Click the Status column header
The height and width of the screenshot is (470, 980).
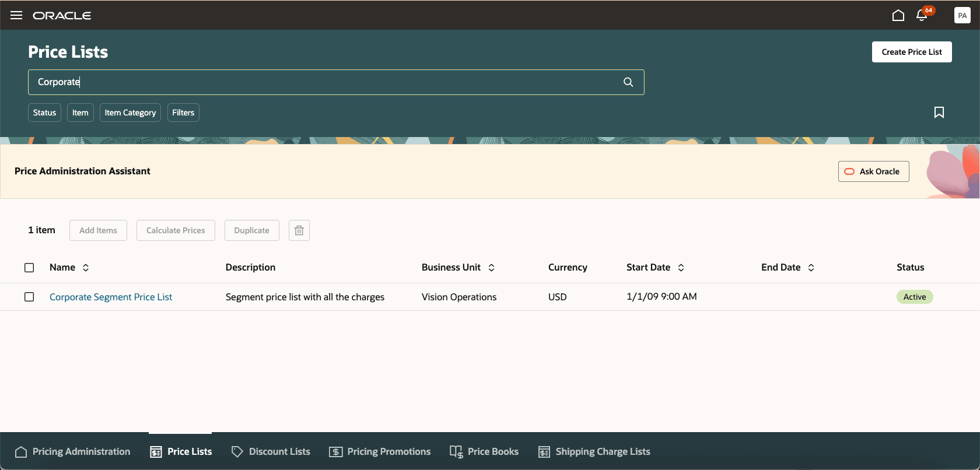[x=911, y=268]
